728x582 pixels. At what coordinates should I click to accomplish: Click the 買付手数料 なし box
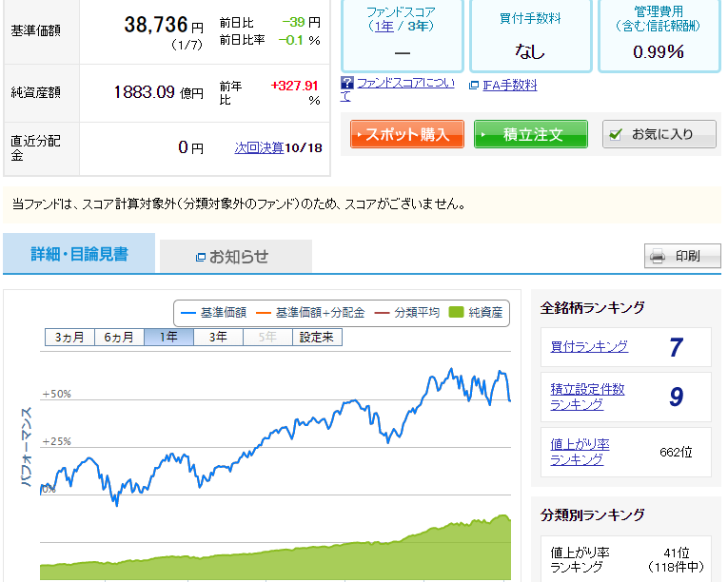click(x=531, y=35)
